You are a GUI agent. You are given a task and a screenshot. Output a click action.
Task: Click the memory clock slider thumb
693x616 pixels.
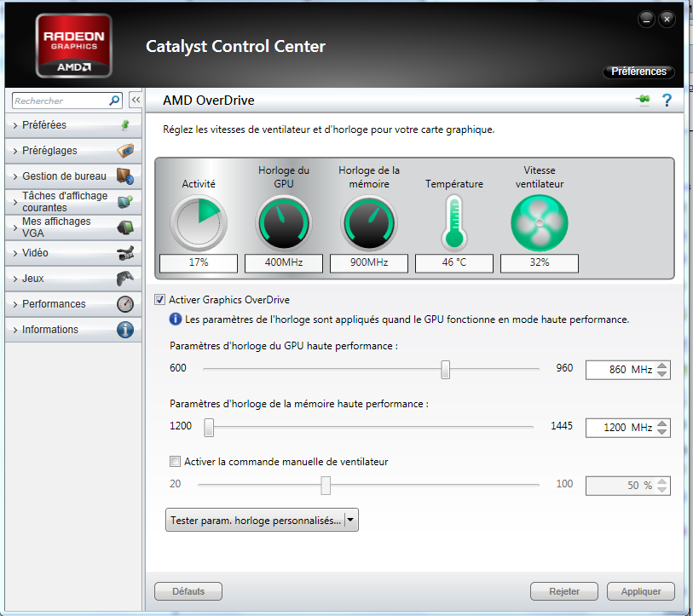209,428
